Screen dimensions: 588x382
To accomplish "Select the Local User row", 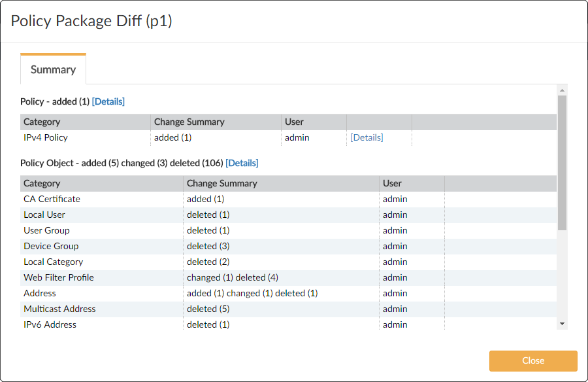I will [x=44, y=215].
